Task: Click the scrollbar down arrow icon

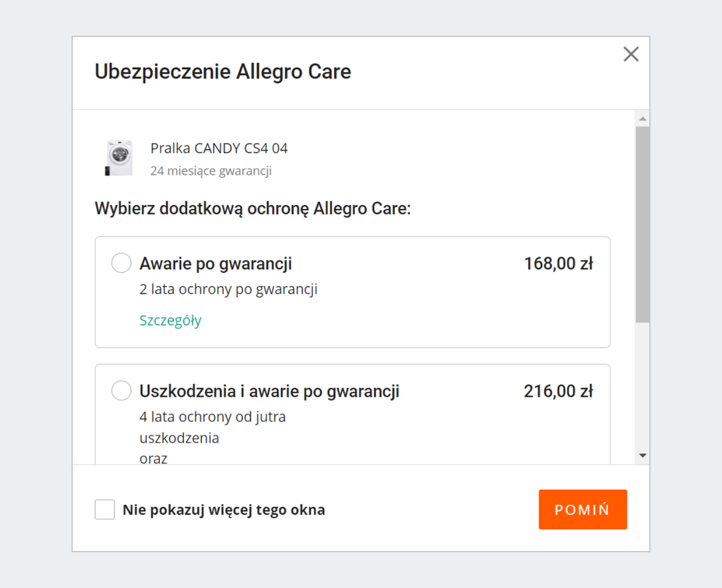Action: pyautogui.click(x=643, y=456)
